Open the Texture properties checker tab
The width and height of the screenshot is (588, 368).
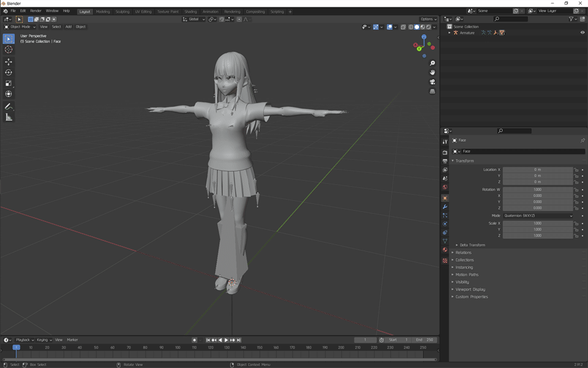pyautogui.click(x=445, y=261)
